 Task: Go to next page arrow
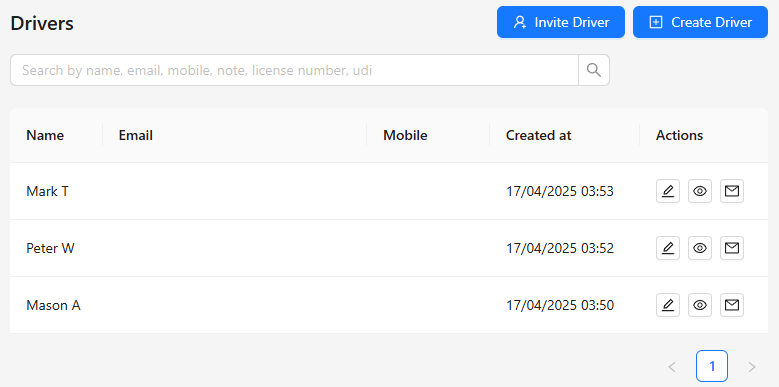pos(752,367)
